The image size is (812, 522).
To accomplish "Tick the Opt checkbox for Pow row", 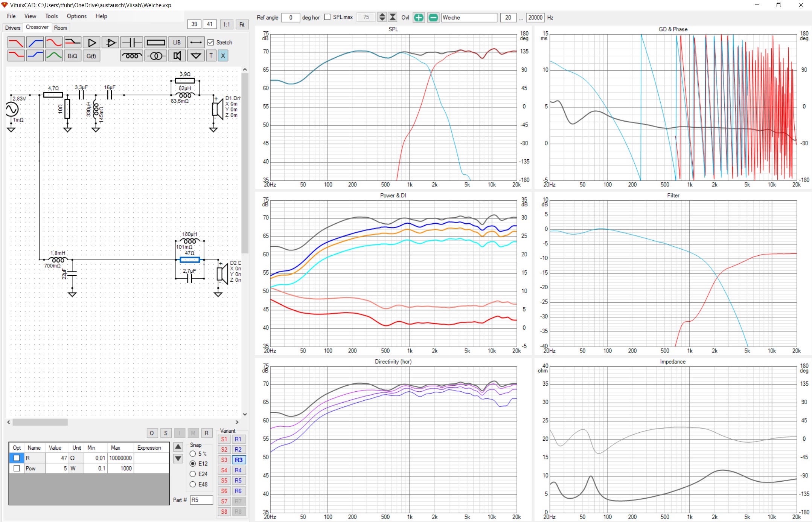I will point(17,468).
